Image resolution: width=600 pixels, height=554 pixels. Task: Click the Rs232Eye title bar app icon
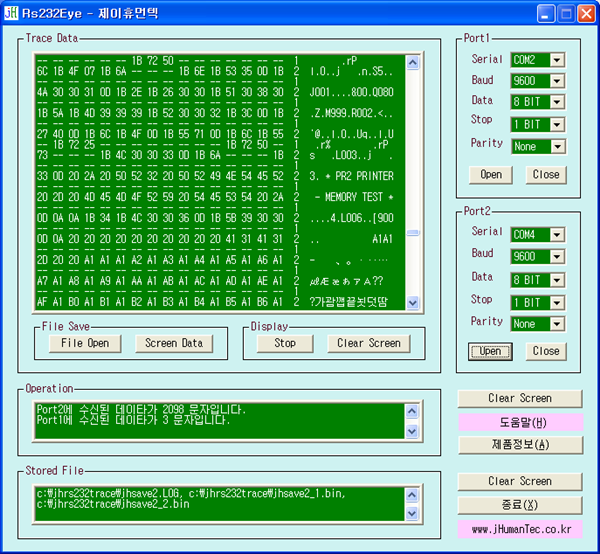point(11,14)
